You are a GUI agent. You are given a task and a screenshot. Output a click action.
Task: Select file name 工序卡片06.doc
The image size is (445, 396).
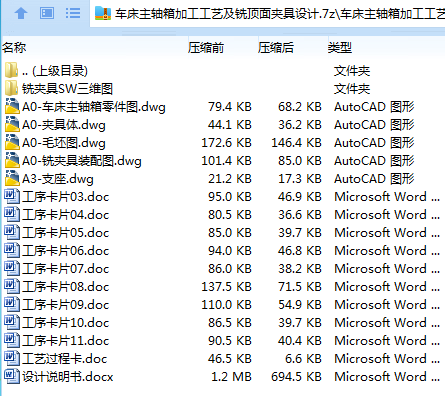click(x=66, y=251)
